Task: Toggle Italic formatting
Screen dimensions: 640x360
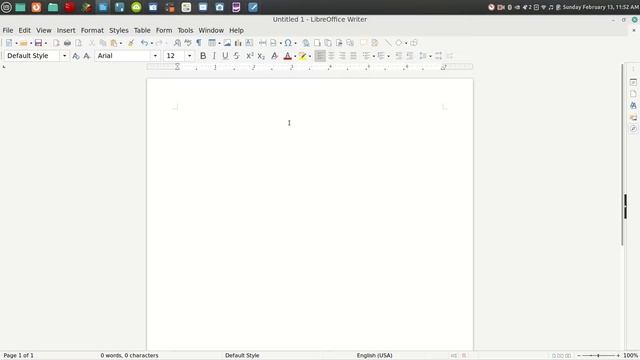Action: click(x=214, y=56)
